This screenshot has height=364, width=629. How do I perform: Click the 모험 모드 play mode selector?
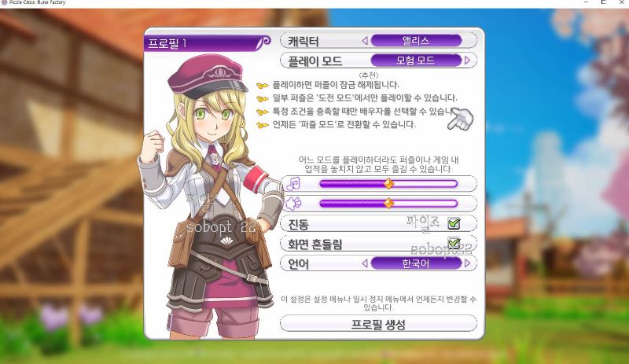coord(416,61)
